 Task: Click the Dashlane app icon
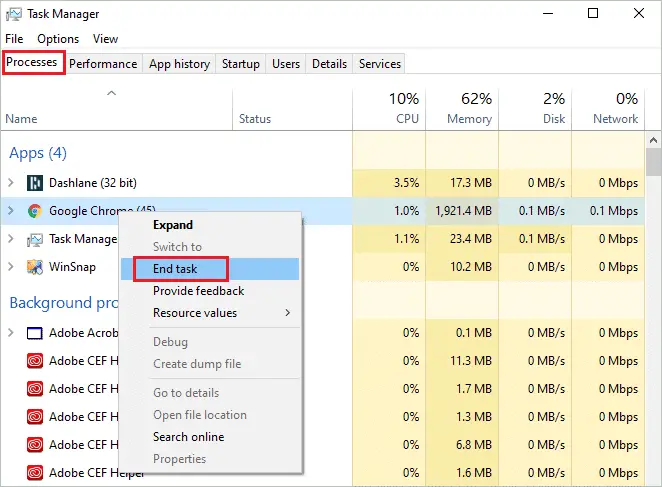pos(35,183)
